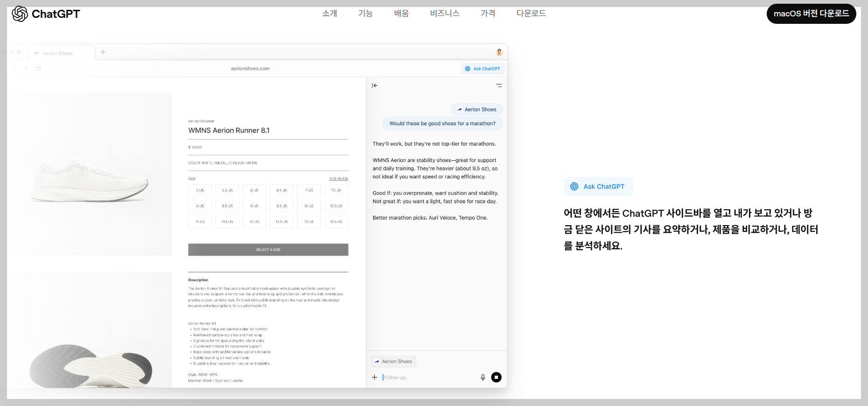This screenshot has height=406, width=868.
Task: Click the COLOR: WHITE / METALLIC SILVER text
Action: pyautogui.click(x=223, y=163)
